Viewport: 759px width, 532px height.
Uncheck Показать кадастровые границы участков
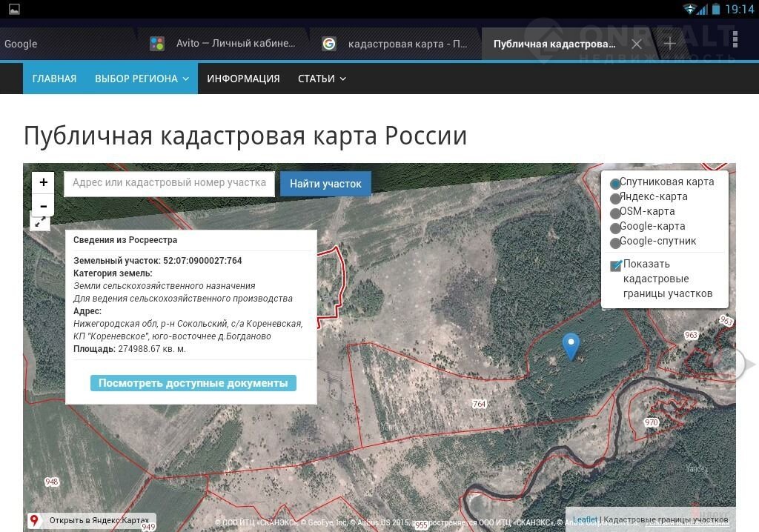click(x=616, y=266)
